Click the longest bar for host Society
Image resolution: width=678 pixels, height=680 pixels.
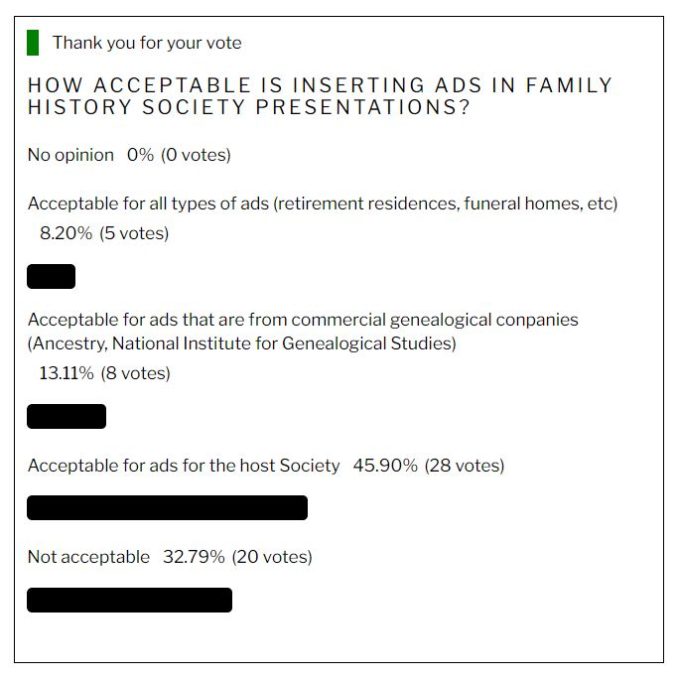[x=167, y=508]
